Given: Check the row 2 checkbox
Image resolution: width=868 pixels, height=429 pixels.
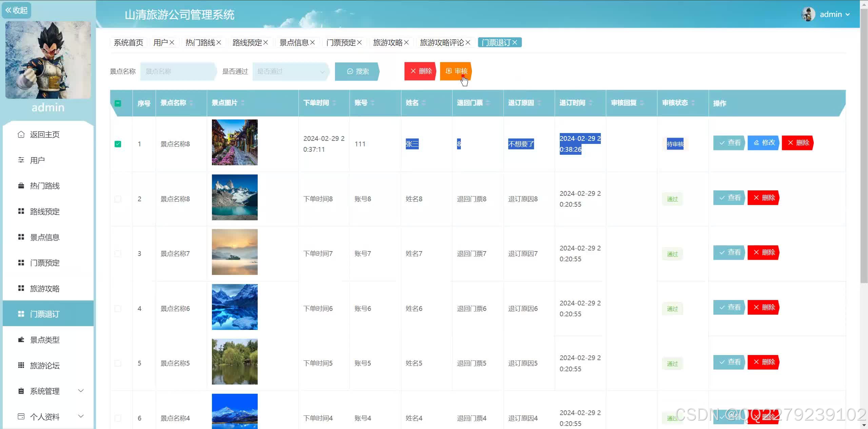Looking at the screenshot, I should [118, 199].
